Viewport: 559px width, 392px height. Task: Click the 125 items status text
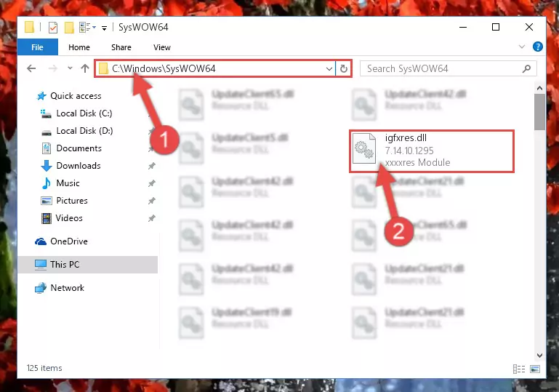44,368
